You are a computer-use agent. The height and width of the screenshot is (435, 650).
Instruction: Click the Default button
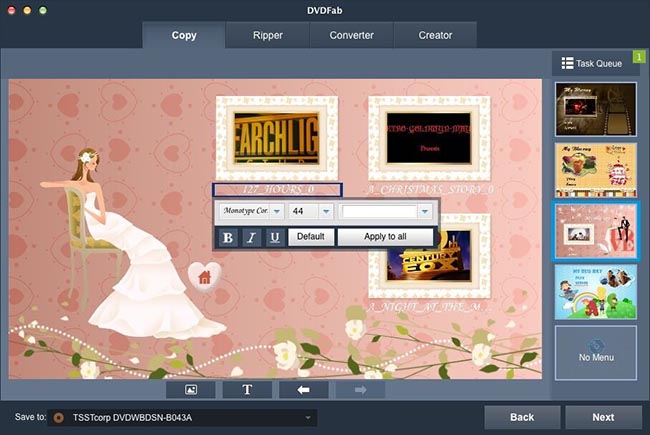[x=311, y=237]
